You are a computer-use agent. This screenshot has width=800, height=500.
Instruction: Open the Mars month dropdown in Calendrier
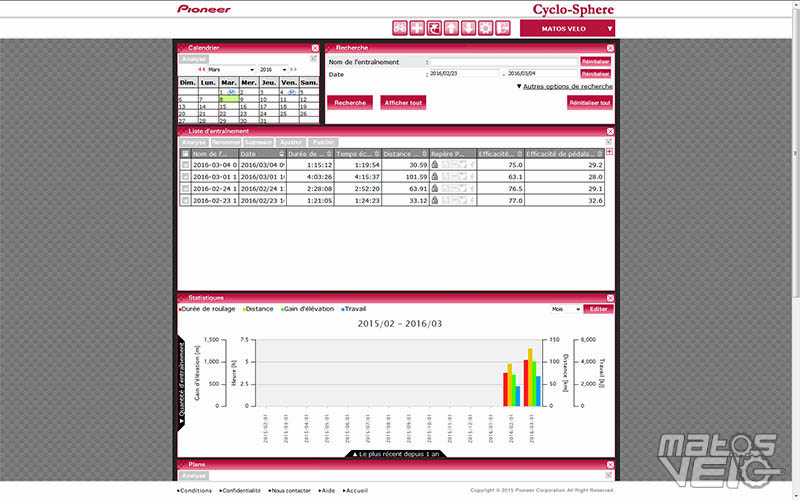(231, 69)
